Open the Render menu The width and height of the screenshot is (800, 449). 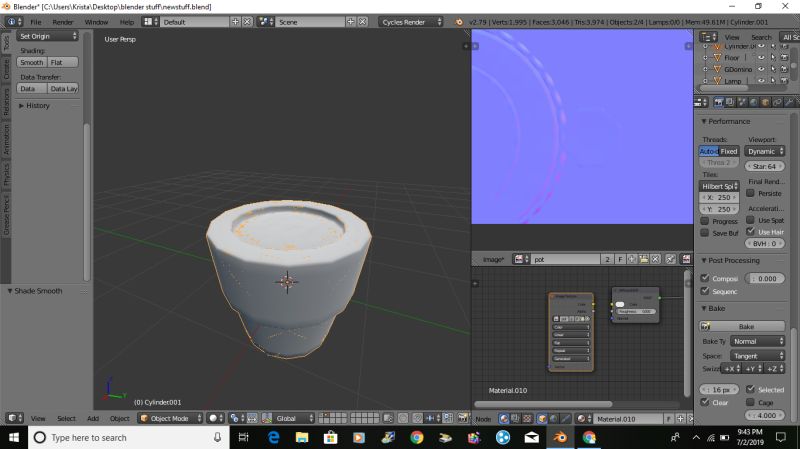pos(63,22)
